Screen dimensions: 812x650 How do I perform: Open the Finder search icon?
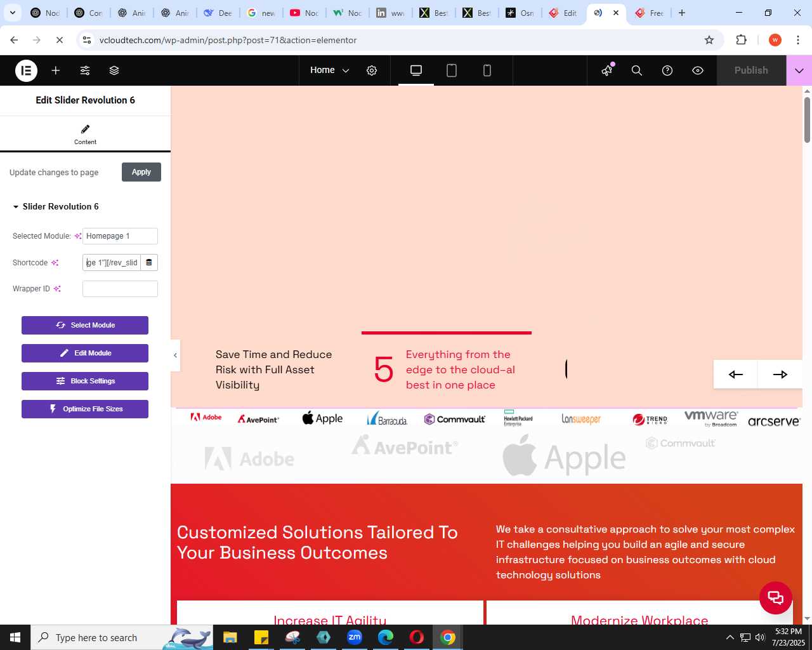click(x=637, y=70)
